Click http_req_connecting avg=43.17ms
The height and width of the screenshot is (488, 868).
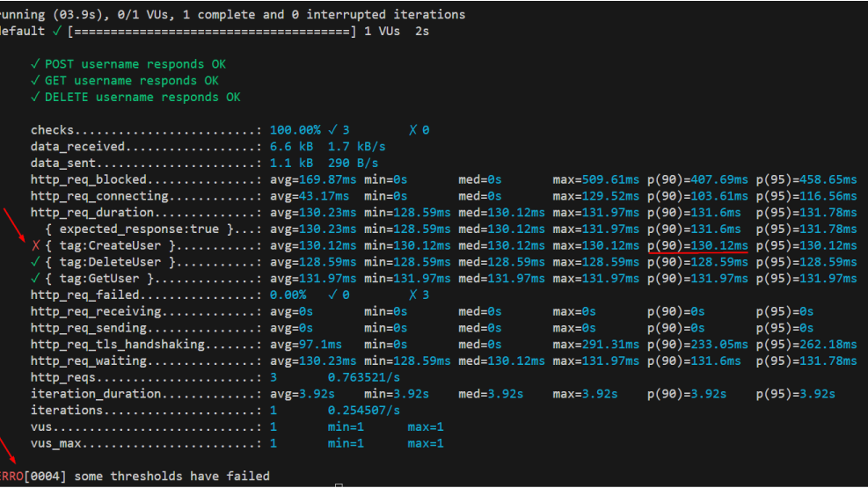click(310, 196)
